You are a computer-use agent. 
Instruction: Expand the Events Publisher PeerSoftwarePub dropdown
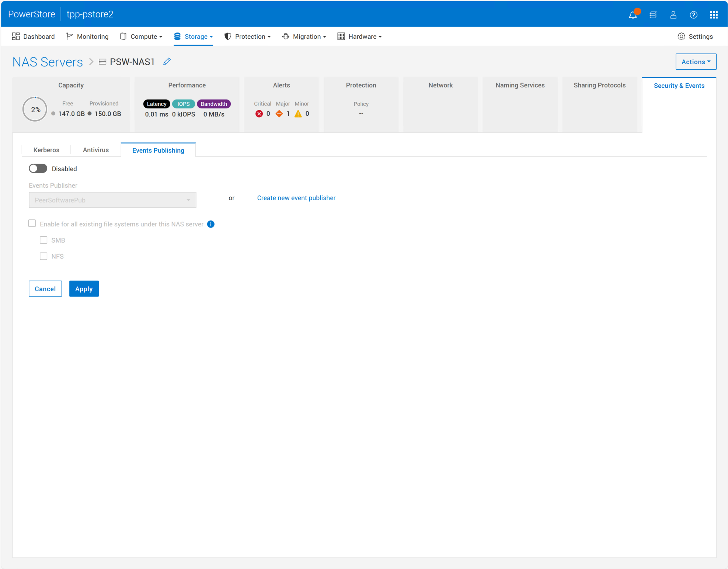coord(112,200)
